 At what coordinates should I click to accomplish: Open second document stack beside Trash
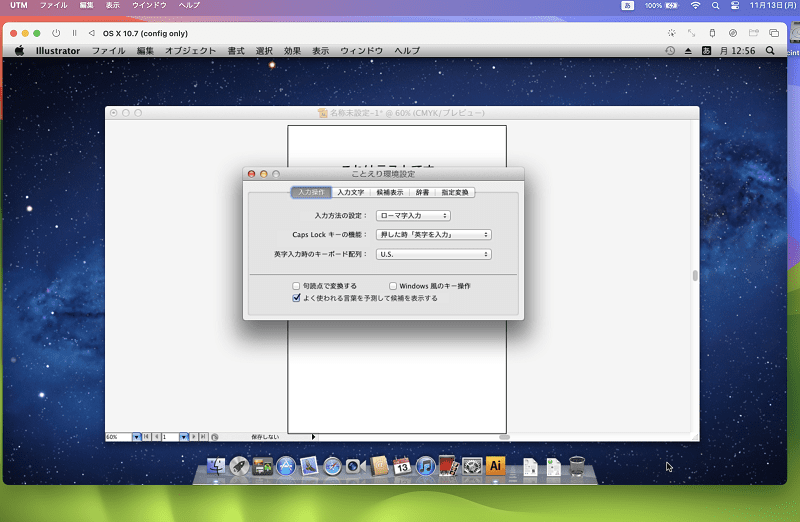pyautogui.click(x=554, y=466)
